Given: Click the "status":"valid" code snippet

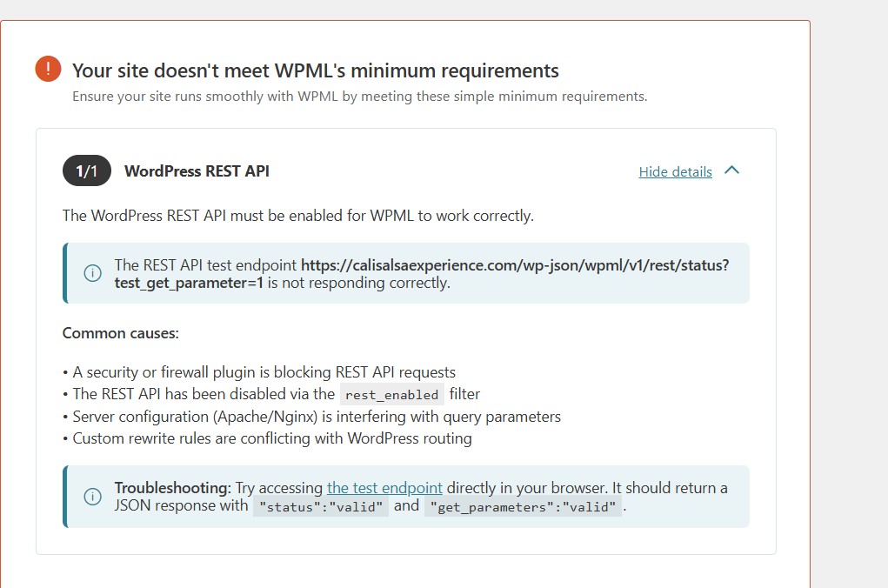Looking at the screenshot, I should (x=320, y=507).
